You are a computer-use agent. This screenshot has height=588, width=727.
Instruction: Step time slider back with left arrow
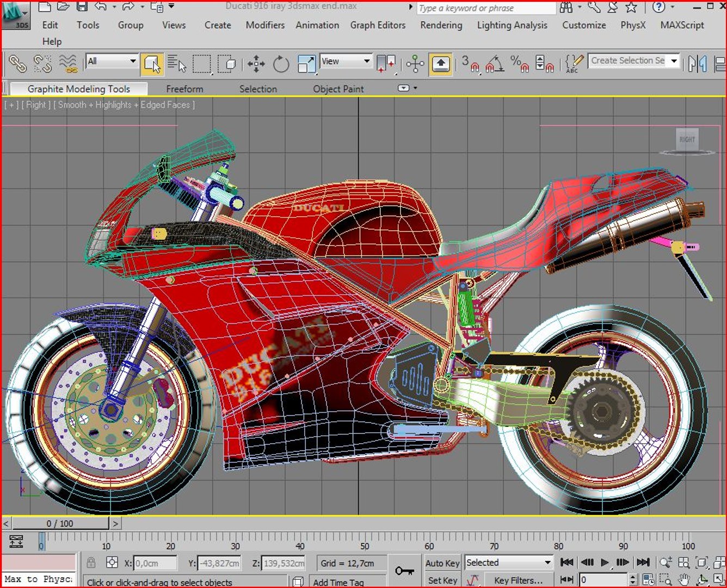pyautogui.click(x=6, y=523)
